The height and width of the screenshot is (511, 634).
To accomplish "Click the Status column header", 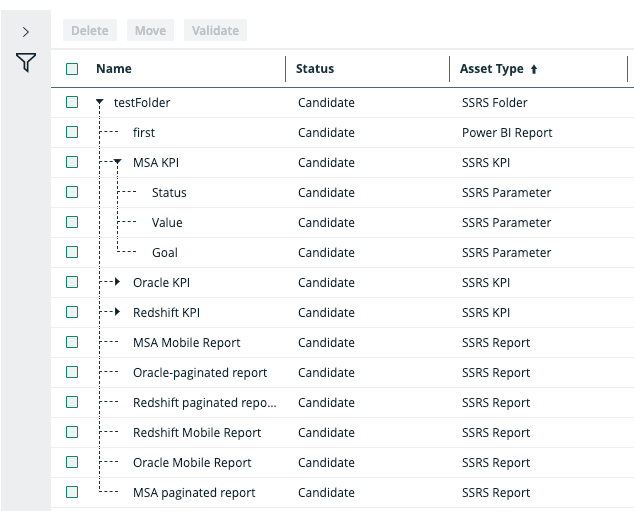I will [315, 69].
